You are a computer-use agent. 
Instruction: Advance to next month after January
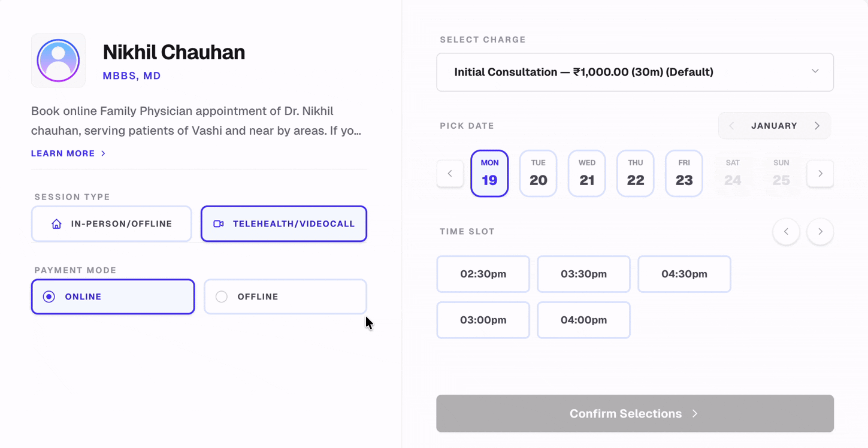tap(817, 126)
